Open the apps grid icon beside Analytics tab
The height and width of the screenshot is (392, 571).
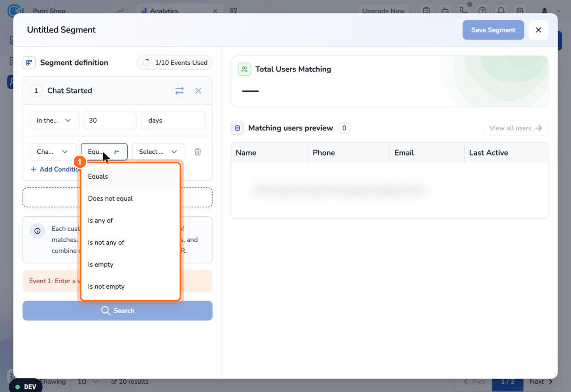(x=234, y=11)
